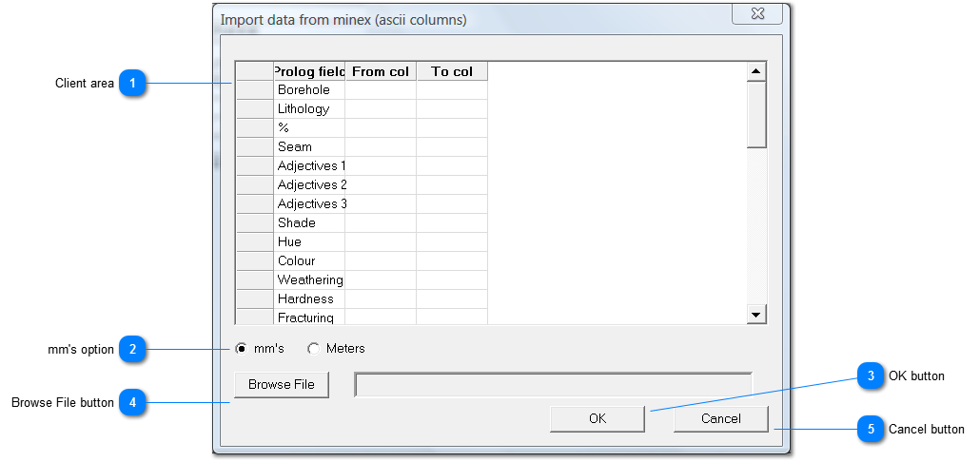This screenshot has width=980, height=462.
Task: Click the To col column header
Action: pos(452,71)
